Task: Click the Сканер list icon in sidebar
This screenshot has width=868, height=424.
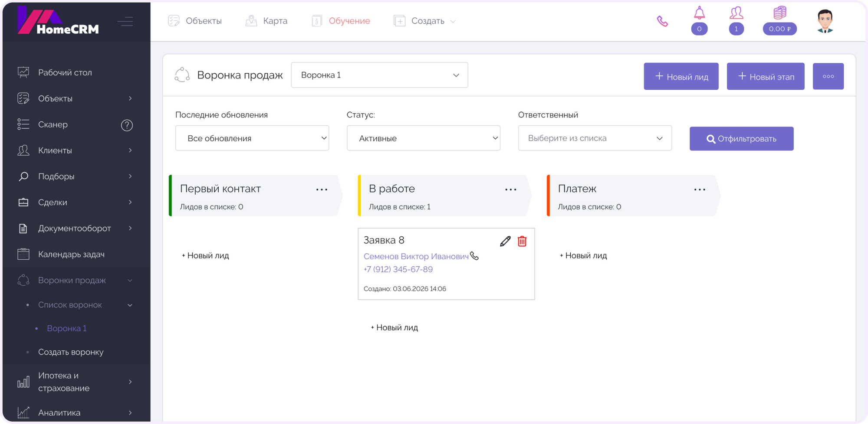Action: click(23, 124)
